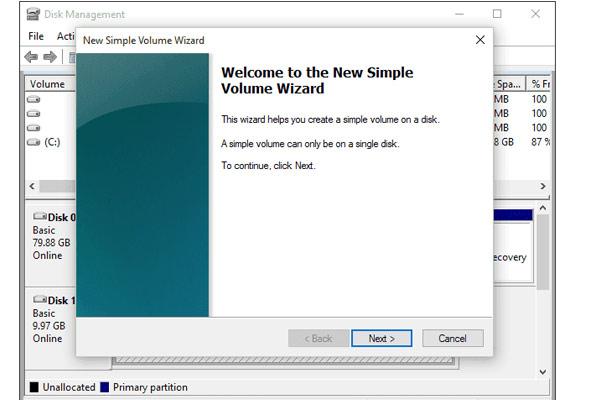Click Next to continue the wizard
Viewport: 600px width, 400px height.
381,338
